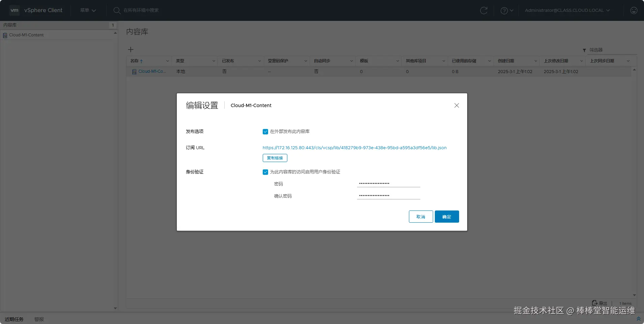The height and width of the screenshot is (324, 644).
Task: Open the Administrator@CLASS.CLOUD.LOCAL user dropdown
Action: click(568, 10)
